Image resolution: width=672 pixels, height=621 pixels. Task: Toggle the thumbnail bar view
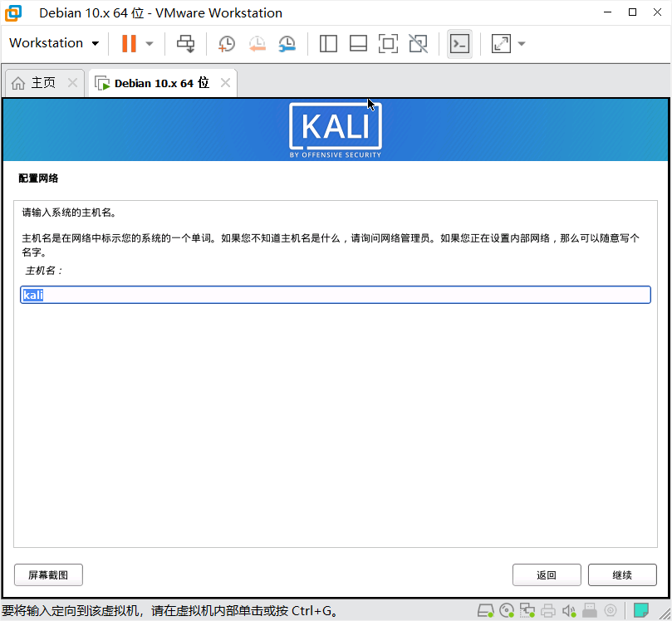pyautogui.click(x=358, y=44)
